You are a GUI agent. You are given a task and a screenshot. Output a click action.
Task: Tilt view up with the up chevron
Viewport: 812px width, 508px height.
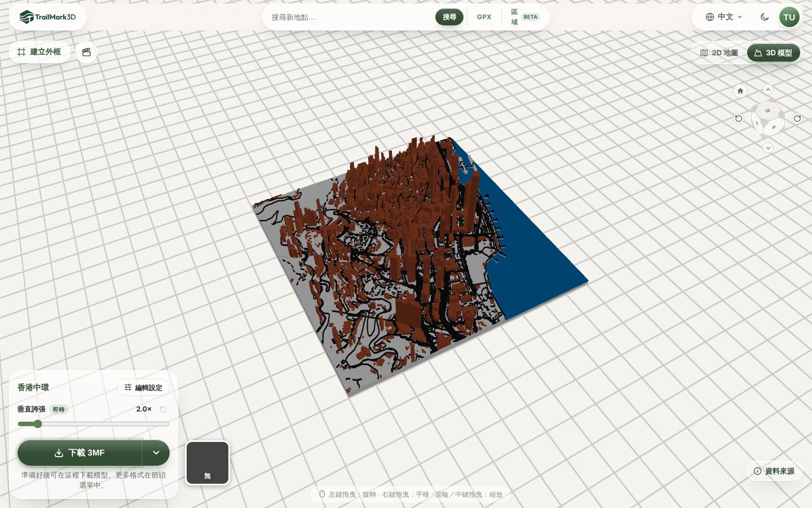(x=768, y=89)
